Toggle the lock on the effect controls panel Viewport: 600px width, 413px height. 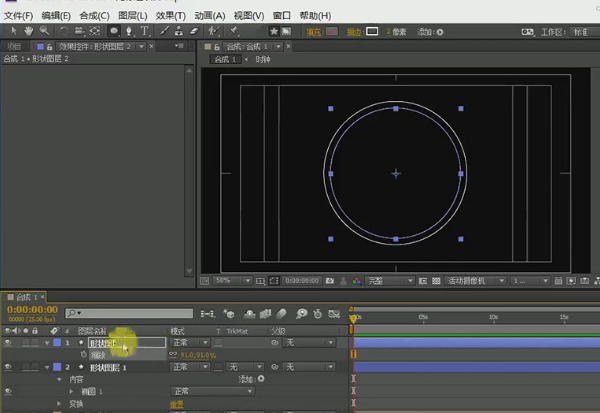[49, 47]
